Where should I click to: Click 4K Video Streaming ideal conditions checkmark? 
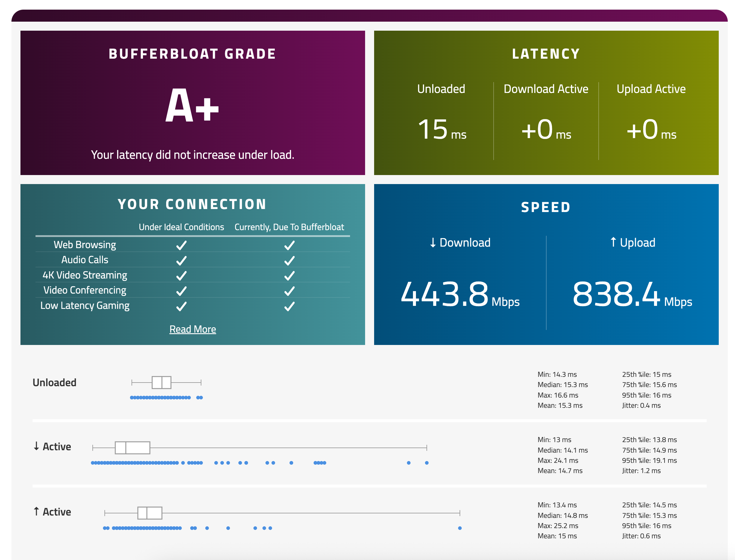click(181, 276)
